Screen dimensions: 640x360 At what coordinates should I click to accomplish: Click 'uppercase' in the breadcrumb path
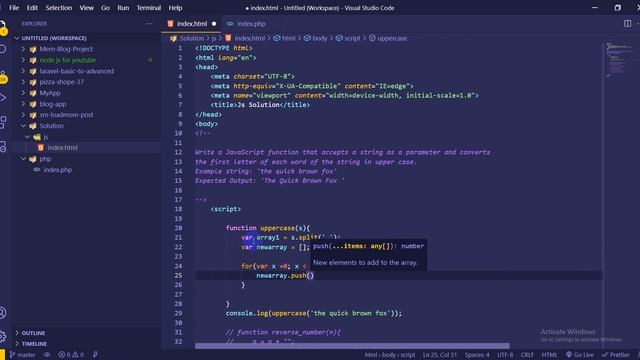(x=392, y=38)
